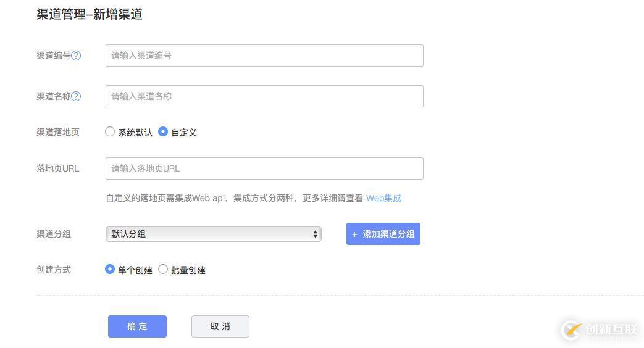
Task: Click the 落地页URL field label
Action: click(x=57, y=168)
